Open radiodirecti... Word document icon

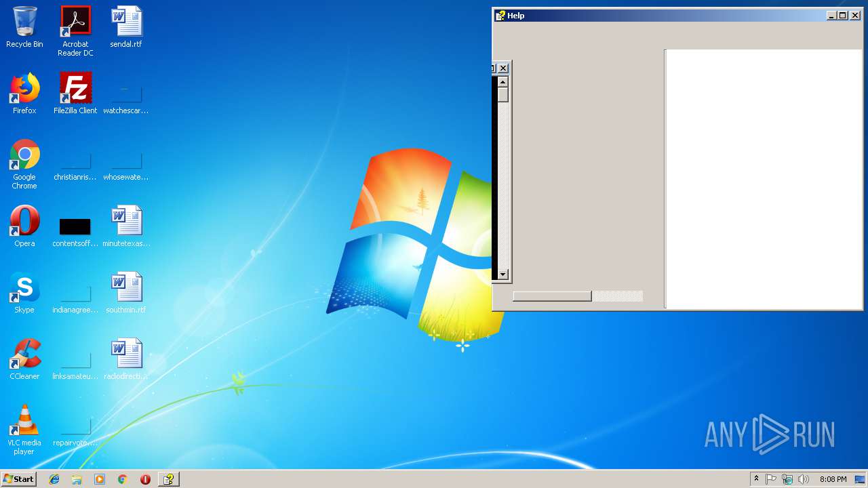pyautogui.click(x=126, y=359)
